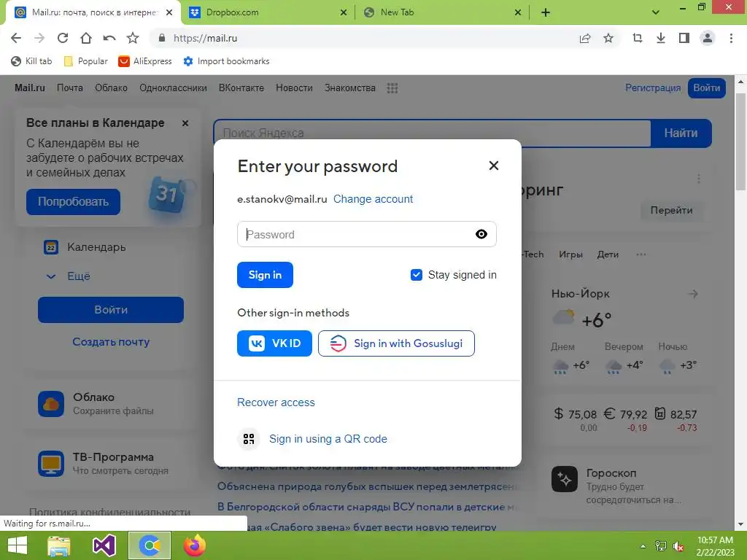
Task: Open the share page icon in address bar
Action: point(585,38)
